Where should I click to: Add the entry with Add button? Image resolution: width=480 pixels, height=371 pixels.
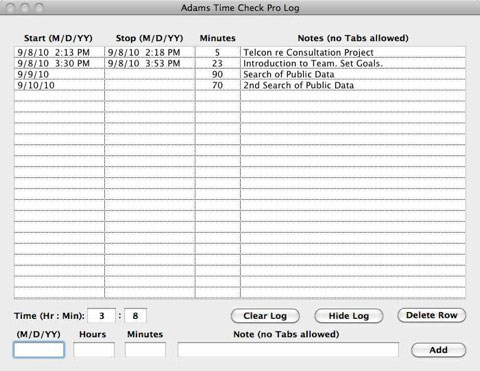(438, 350)
